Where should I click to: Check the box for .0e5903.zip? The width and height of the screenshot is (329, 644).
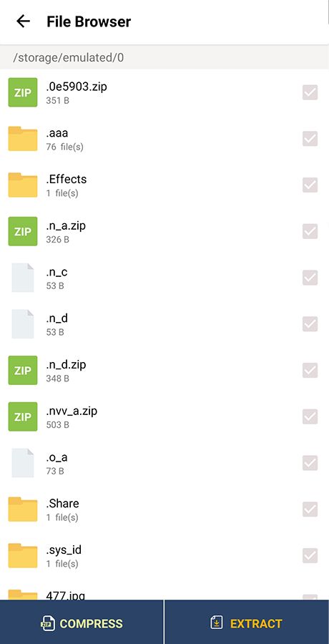pos(310,92)
